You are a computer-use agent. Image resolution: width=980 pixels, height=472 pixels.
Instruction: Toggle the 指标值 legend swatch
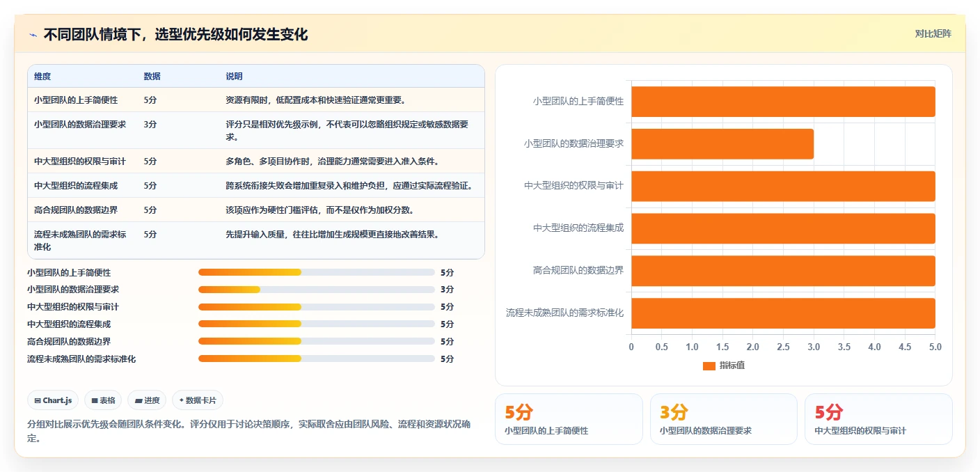(x=709, y=365)
